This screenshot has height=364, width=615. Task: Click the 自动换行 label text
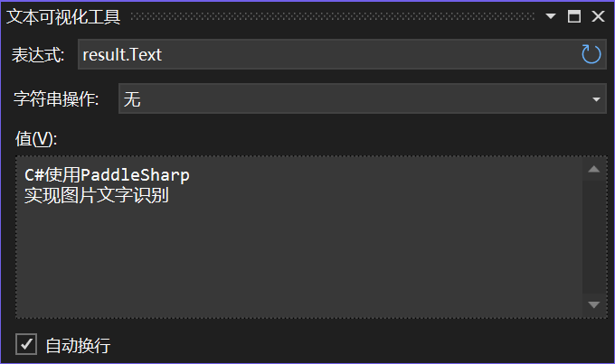tap(78, 345)
